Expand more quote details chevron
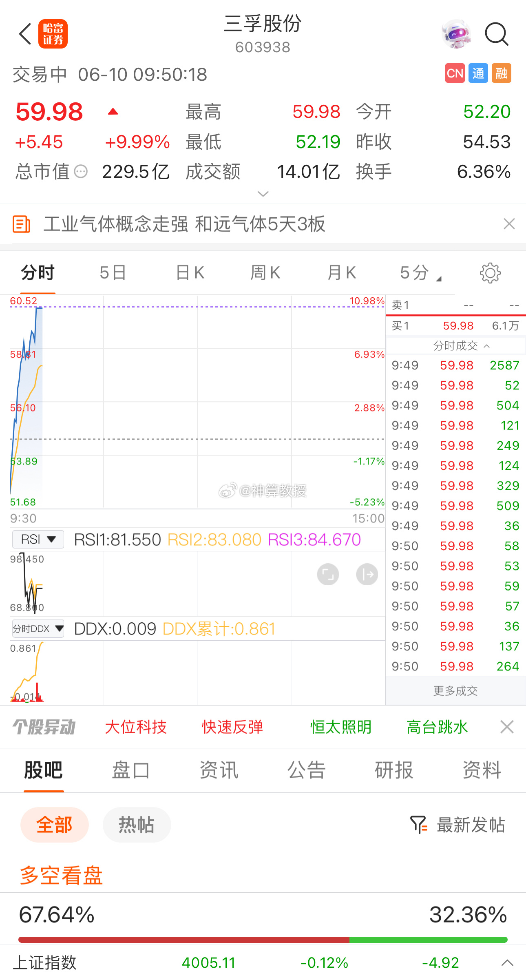526x980 pixels. click(263, 194)
